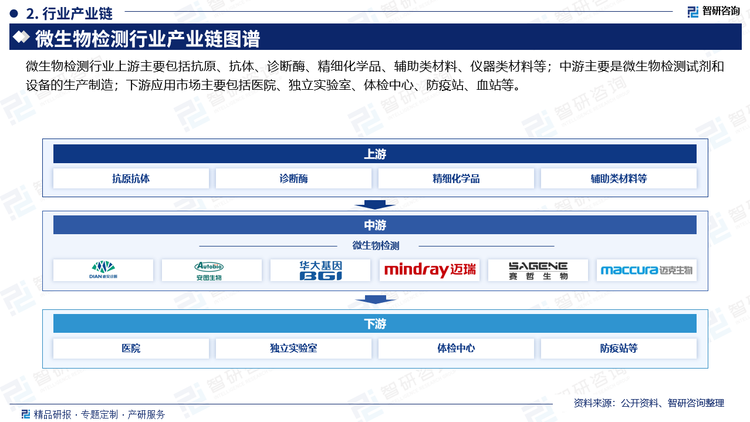Click the 微生物检测 midstream label
This screenshot has height=422, width=750.
[x=375, y=245]
